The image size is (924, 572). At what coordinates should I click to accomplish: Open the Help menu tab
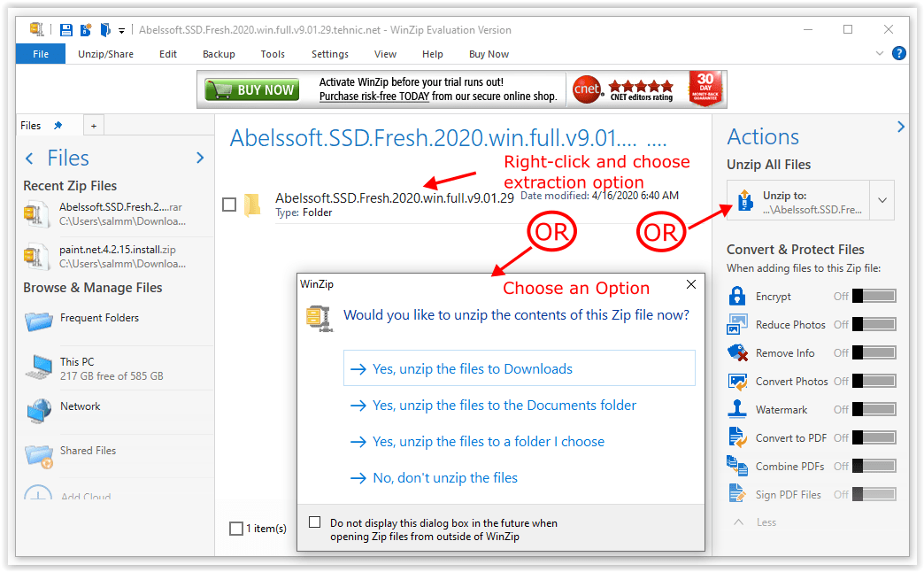click(x=433, y=54)
